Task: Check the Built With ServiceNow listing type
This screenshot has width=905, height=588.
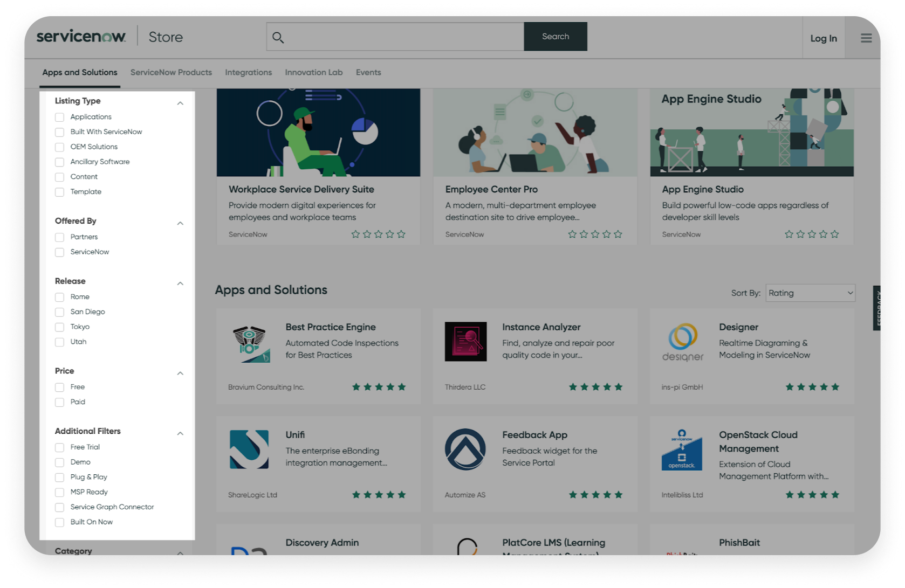Action: 59,132
